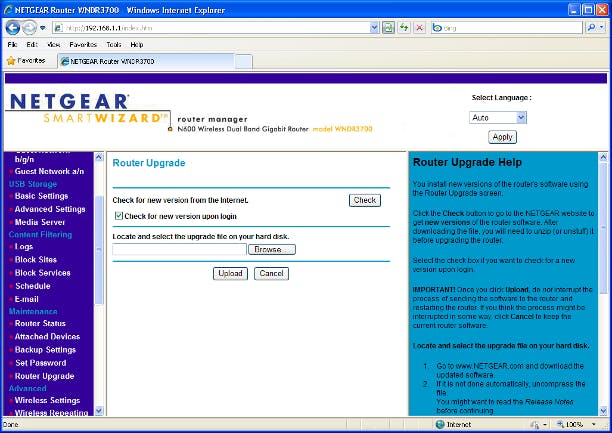Click the browser Forward arrow button

tap(29, 28)
